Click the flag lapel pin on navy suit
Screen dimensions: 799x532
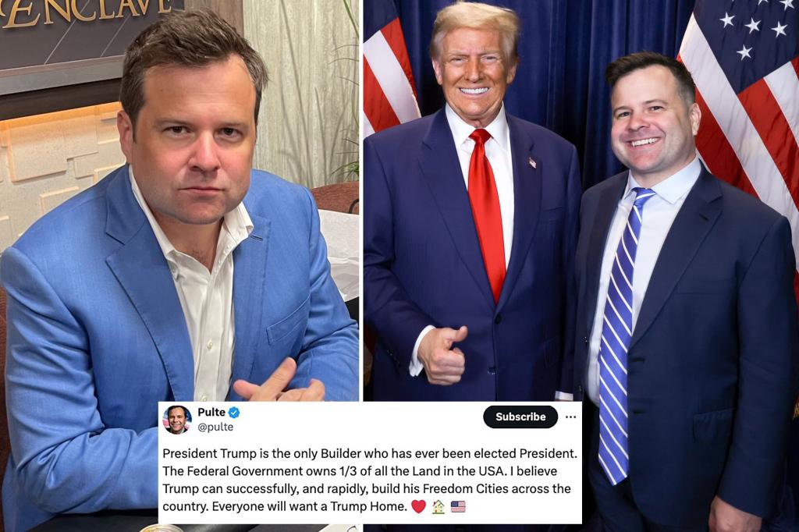[x=532, y=162]
